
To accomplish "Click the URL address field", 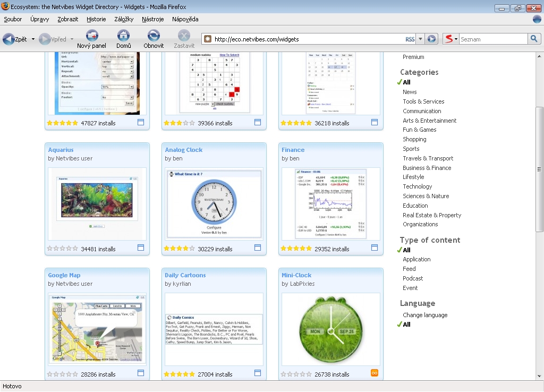I will pos(309,39).
